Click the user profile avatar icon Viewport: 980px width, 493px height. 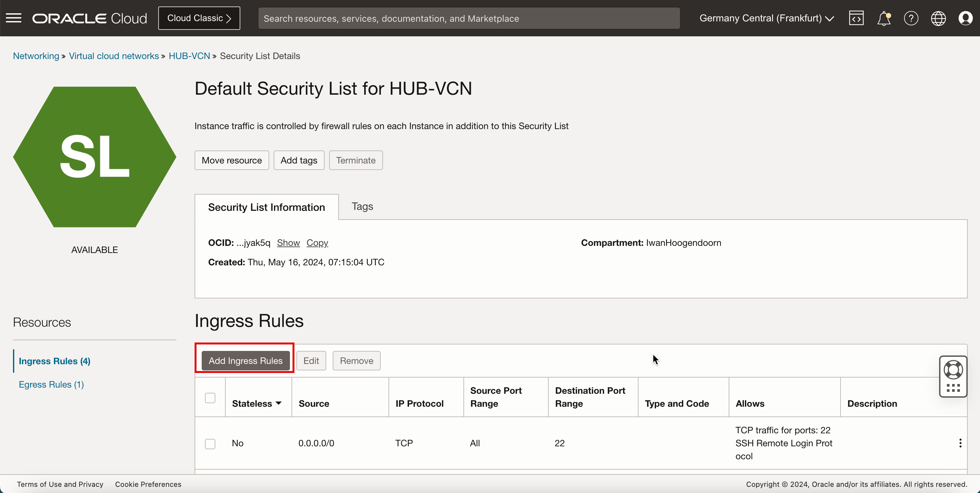[965, 18]
